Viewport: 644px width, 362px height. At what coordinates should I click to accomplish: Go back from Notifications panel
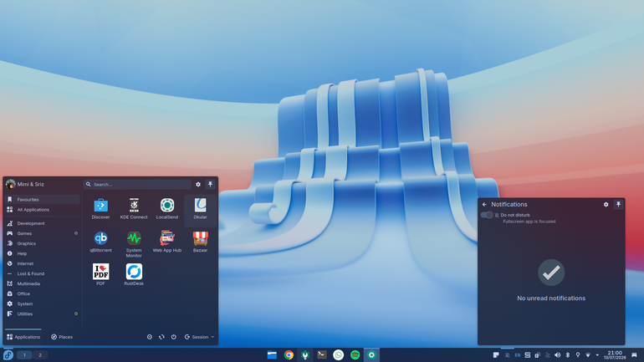click(484, 204)
